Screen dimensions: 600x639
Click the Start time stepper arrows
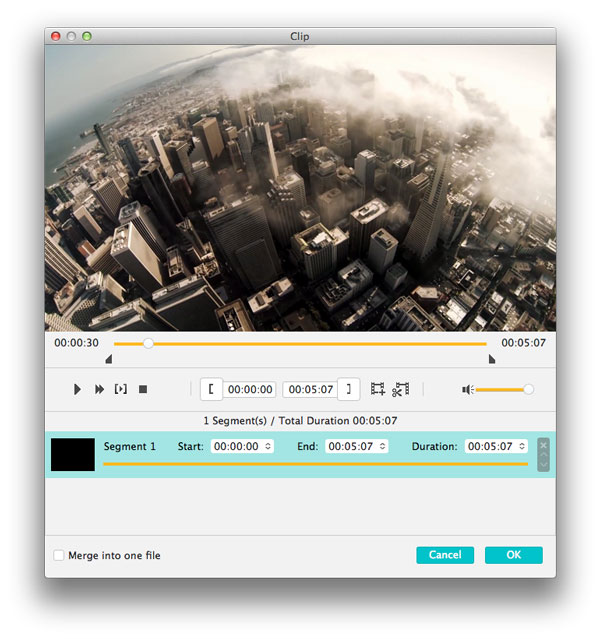[268, 446]
